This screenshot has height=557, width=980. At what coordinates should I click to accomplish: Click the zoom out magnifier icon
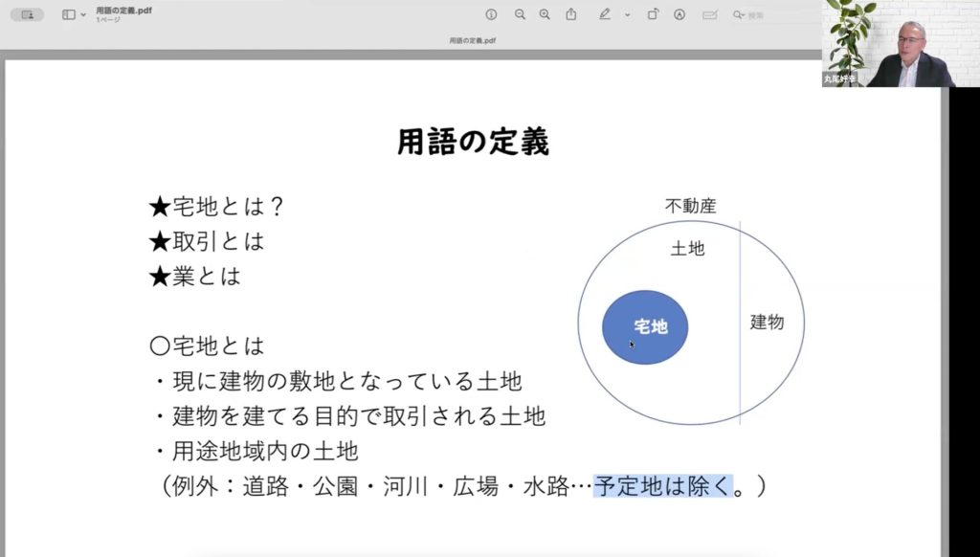coord(520,14)
